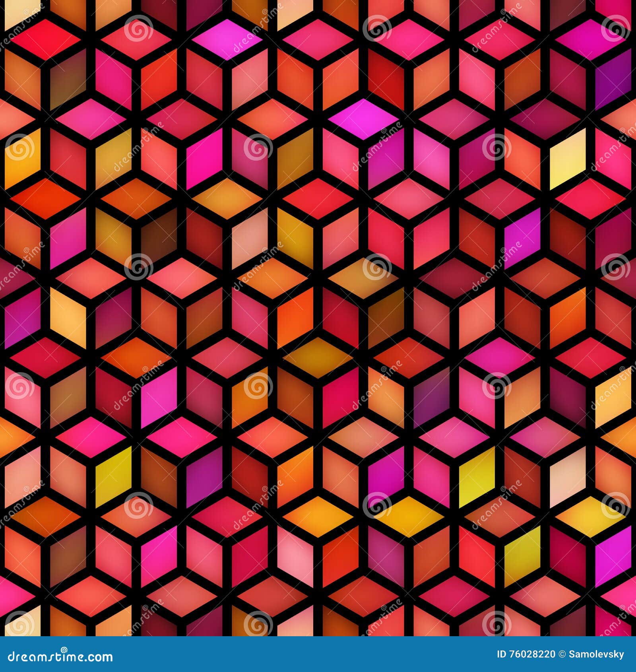Click the copyright symbol beside Samolevsky

click(562, 653)
